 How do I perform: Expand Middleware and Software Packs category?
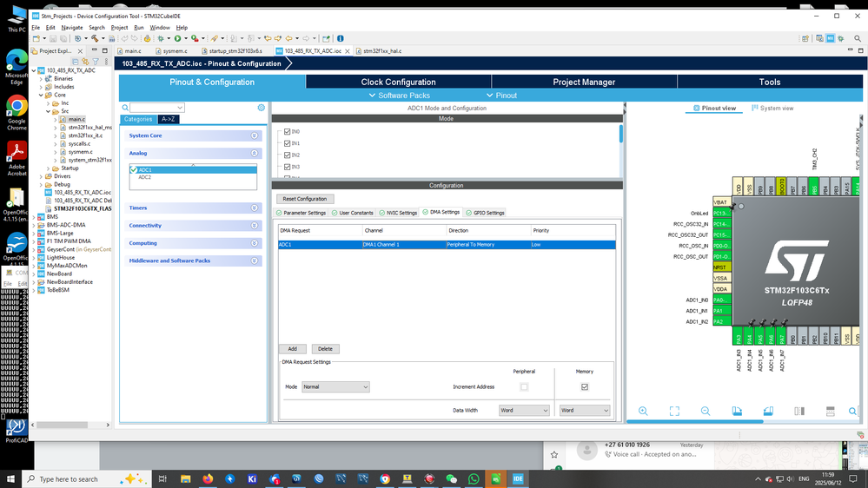(192, 260)
